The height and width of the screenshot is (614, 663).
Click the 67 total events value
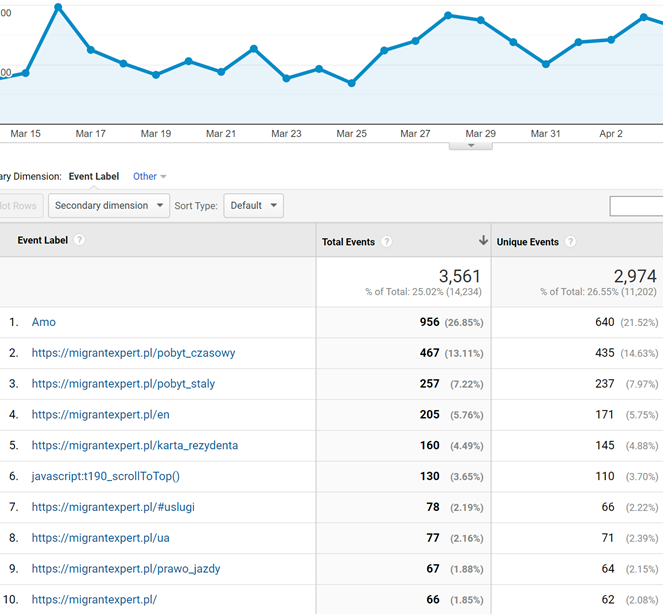(433, 569)
